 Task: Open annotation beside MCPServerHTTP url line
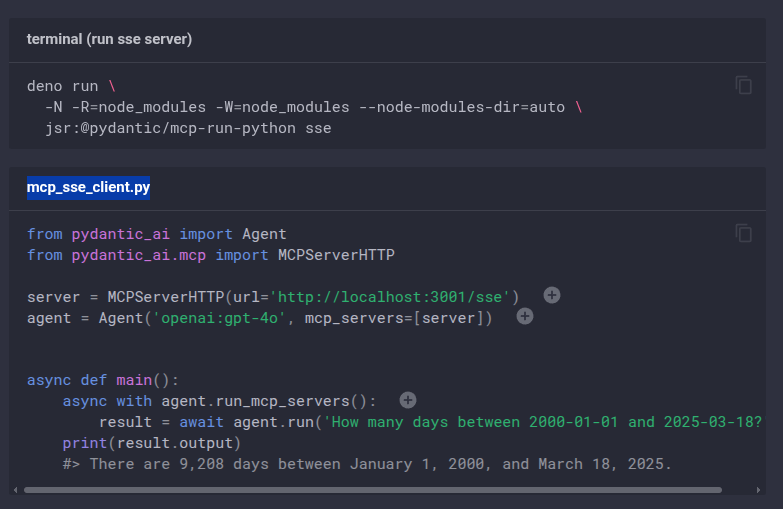tap(552, 295)
